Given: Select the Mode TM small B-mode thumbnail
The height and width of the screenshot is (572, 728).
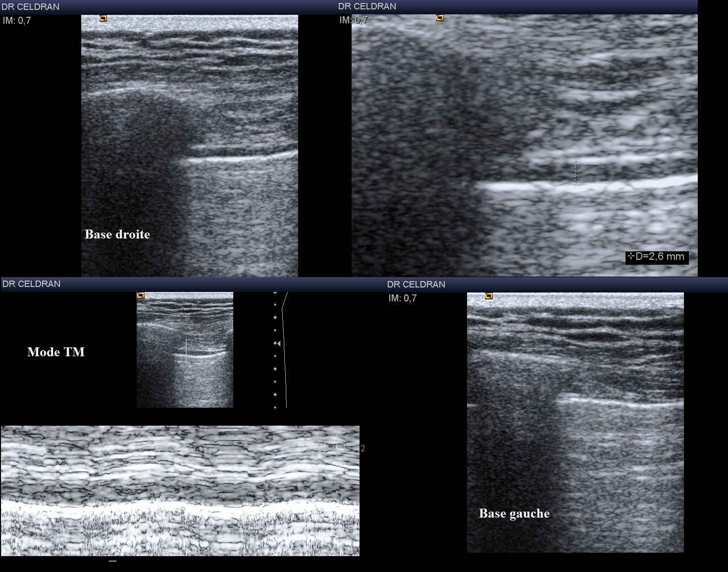Looking at the screenshot, I should [x=185, y=350].
